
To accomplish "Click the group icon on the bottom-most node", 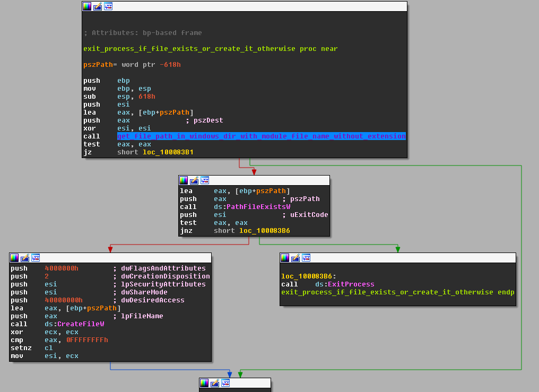I will pos(225,383).
